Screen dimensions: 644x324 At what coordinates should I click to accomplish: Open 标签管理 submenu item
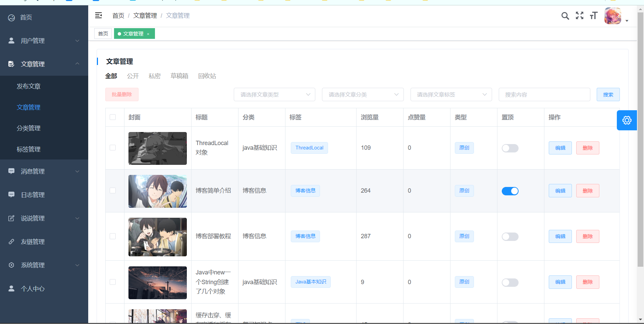click(x=44, y=149)
